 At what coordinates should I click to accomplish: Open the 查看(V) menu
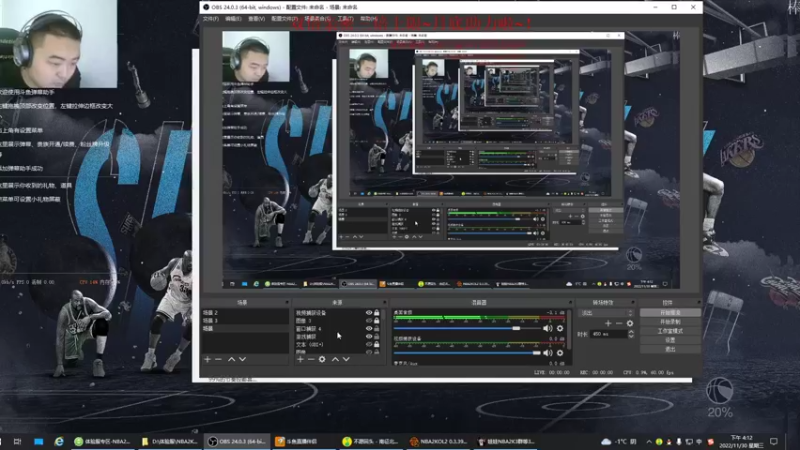pos(256,19)
